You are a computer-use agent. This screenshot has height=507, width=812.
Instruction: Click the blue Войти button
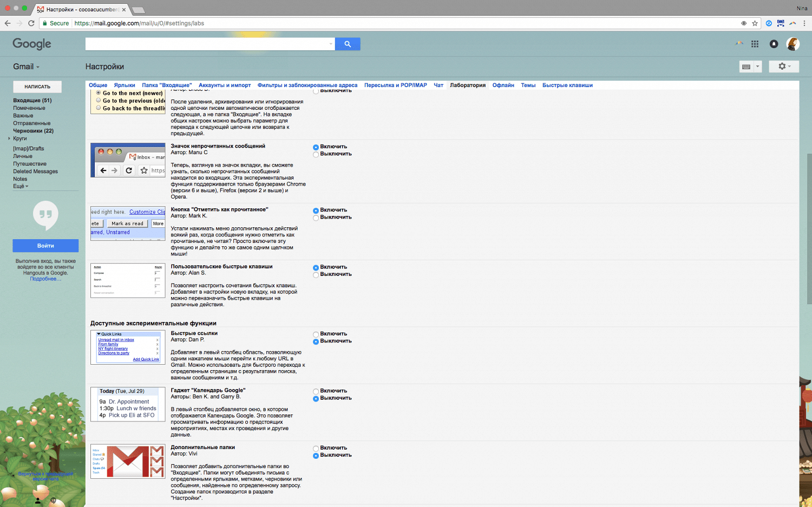[x=45, y=246]
